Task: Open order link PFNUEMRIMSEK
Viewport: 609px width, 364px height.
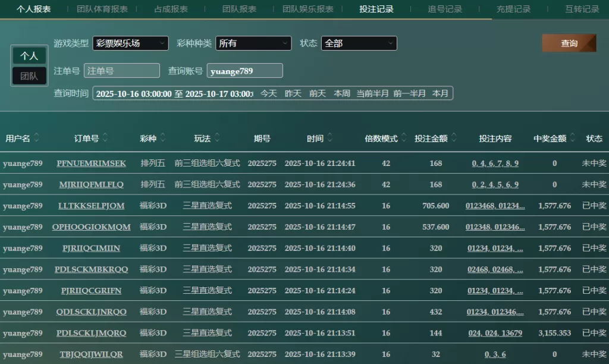Action: pyautogui.click(x=91, y=164)
